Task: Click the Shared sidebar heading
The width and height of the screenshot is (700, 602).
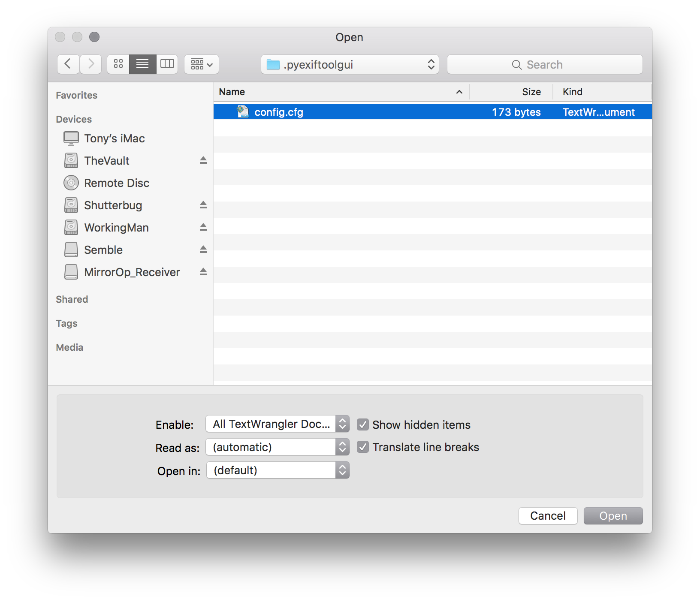Action: (x=72, y=299)
